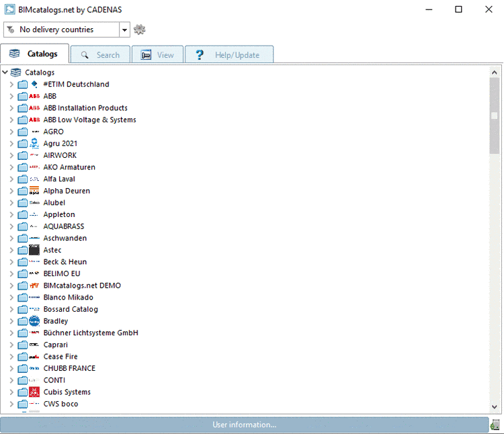Select the CHUBB FRANCE label
The image size is (504, 434).
click(x=69, y=368)
